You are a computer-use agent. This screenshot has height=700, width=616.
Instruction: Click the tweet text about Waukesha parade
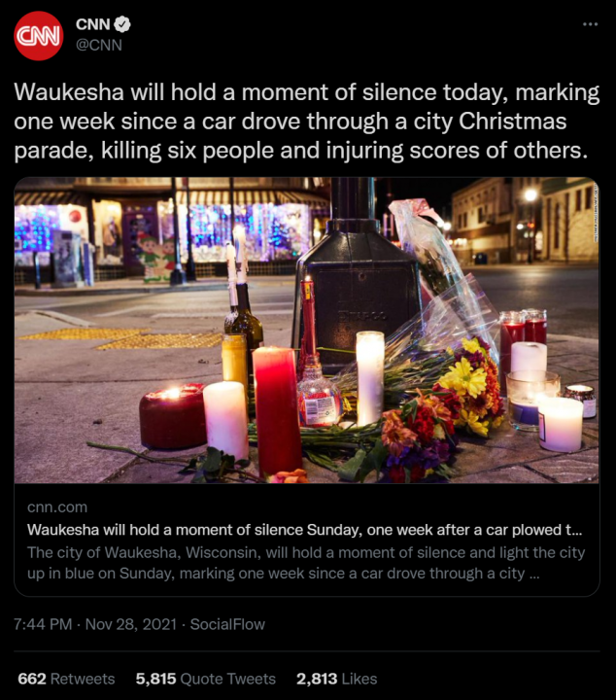[x=307, y=121]
